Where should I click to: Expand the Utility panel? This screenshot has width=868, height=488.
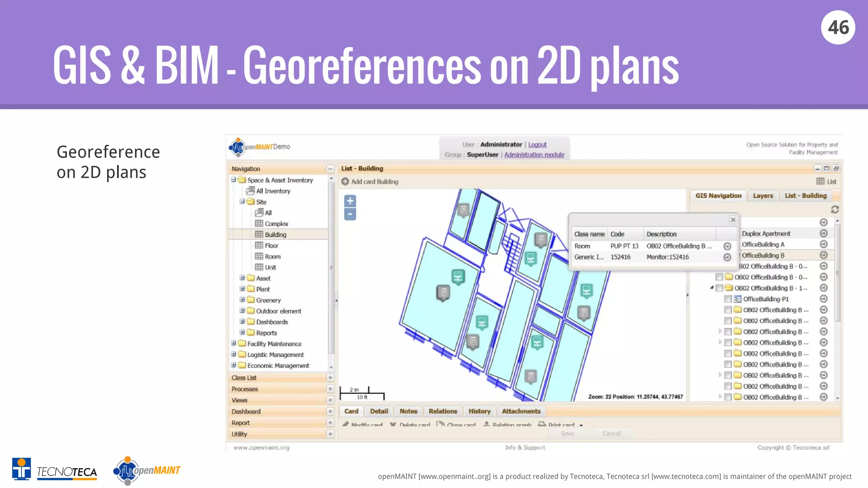click(x=330, y=434)
